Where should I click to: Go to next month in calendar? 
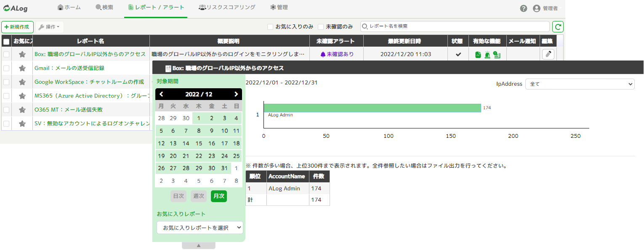(x=236, y=94)
